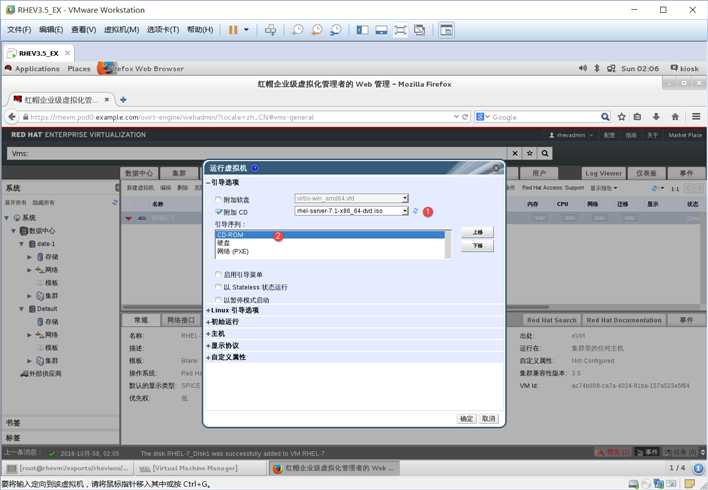This screenshot has height=490, width=708.
Task: Confirm the dialog with 确定
Action: tap(466, 419)
